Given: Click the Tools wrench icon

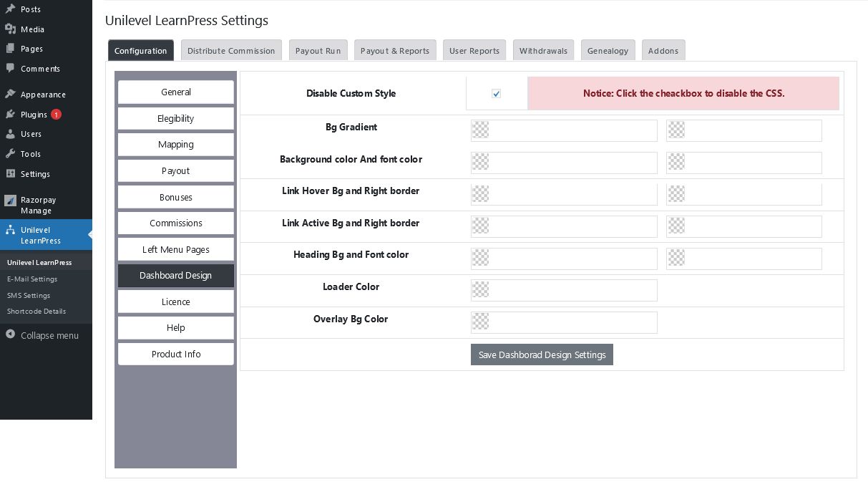Looking at the screenshot, I should (10, 154).
